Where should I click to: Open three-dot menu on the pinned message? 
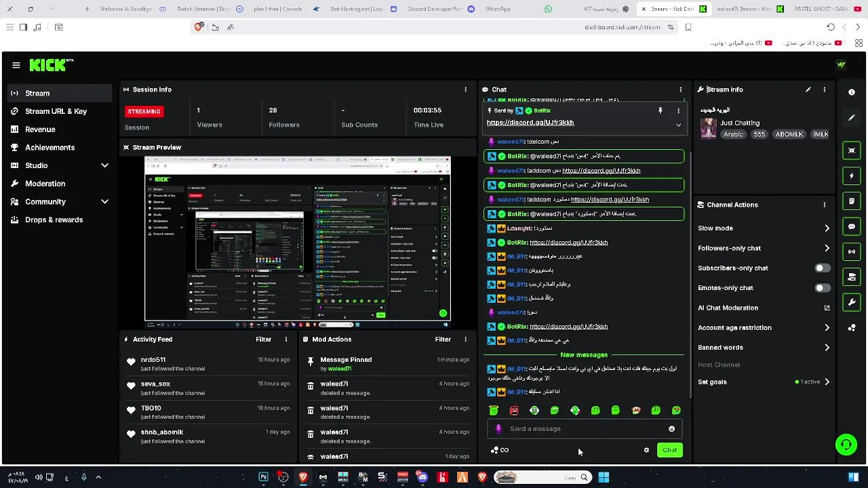pos(678,110)
